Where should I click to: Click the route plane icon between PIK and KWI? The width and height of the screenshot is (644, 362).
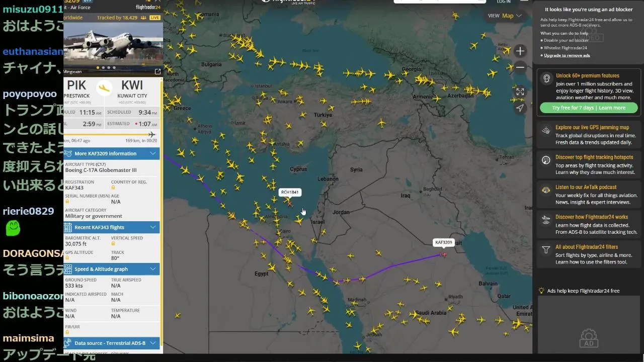point(104,88)
